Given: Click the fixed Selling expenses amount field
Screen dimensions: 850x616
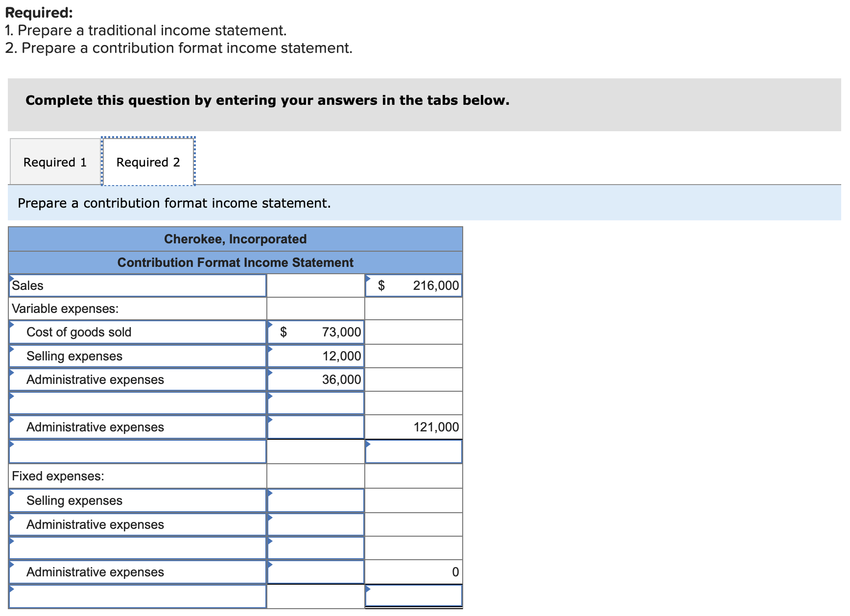Looking at the screenshot, I should pos(316,500).
